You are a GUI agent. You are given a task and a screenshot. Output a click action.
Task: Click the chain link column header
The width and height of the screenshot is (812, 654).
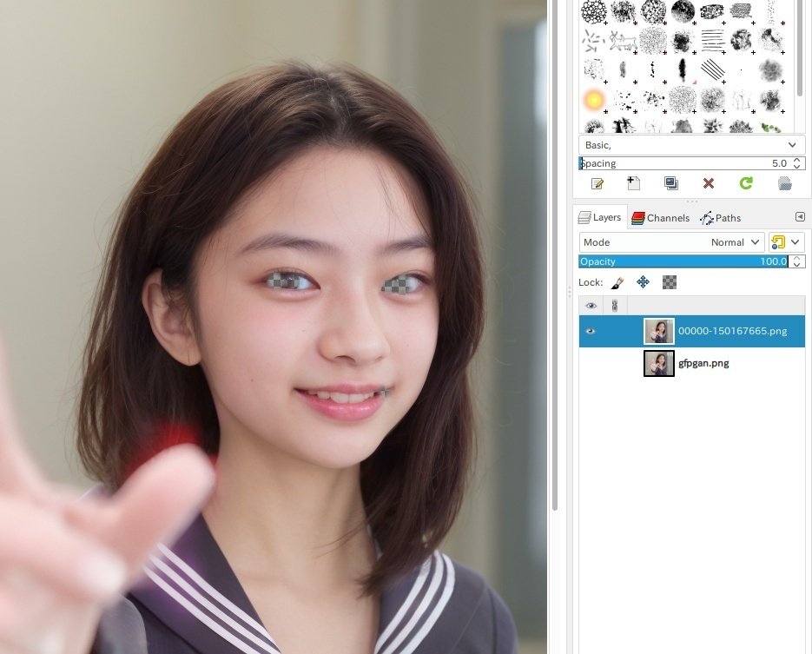[615, 306]
